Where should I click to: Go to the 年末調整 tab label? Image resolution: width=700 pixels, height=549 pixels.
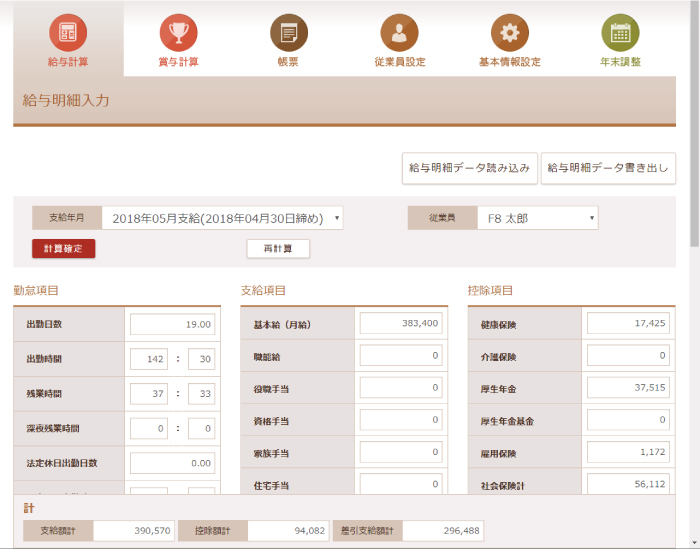[620, 62]
